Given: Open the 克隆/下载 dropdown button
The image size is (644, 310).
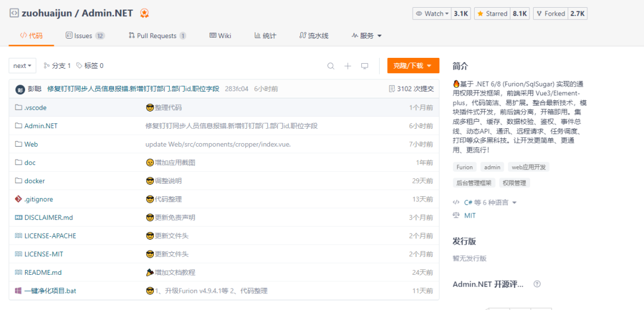Looking at the screenshot, I should pos(413,66).
